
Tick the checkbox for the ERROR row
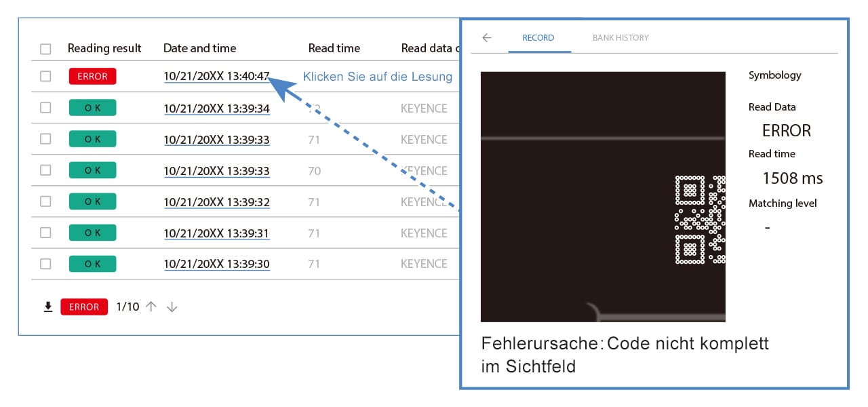pyautogui.click(x=45, y=76)
